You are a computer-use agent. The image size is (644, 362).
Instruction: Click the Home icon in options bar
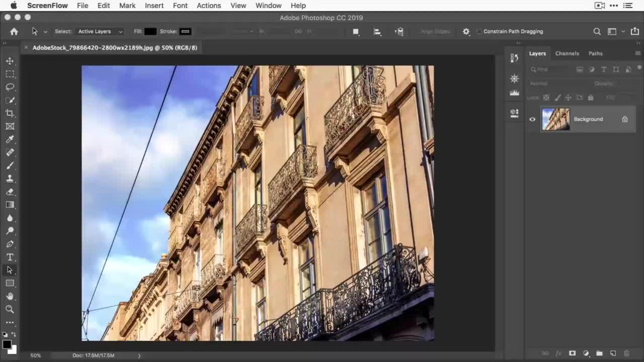14,32
